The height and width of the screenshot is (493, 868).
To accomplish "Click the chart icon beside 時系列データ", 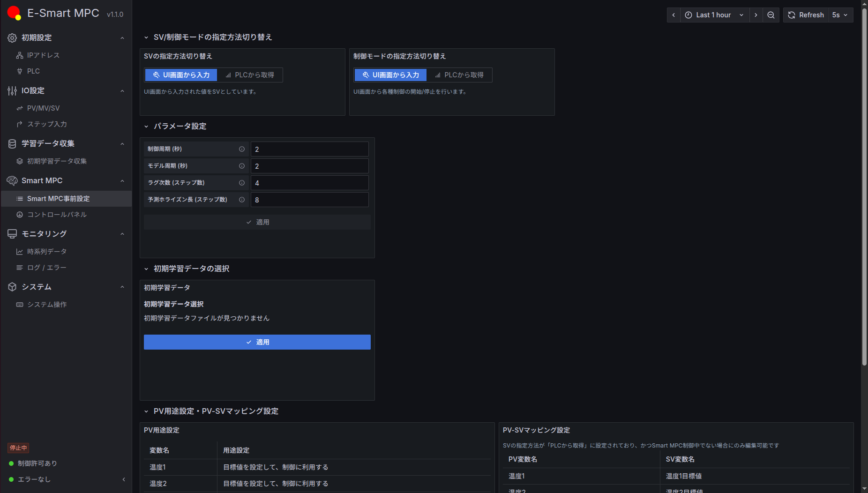I will [20, 252].
